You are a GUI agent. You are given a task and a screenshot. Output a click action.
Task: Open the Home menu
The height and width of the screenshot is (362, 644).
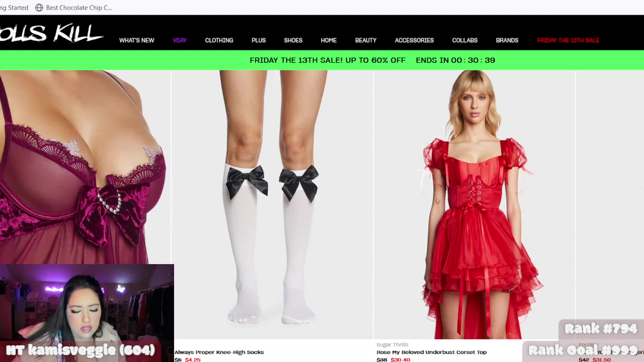tap(328, 40)
